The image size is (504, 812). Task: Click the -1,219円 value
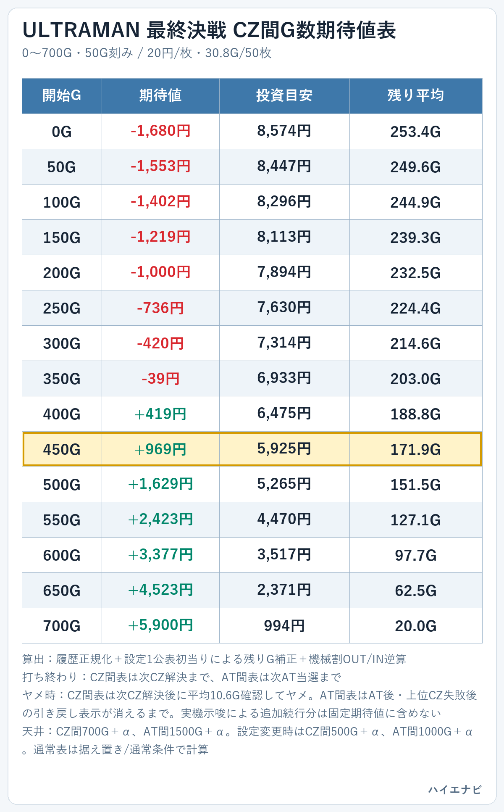pos(160,237)
